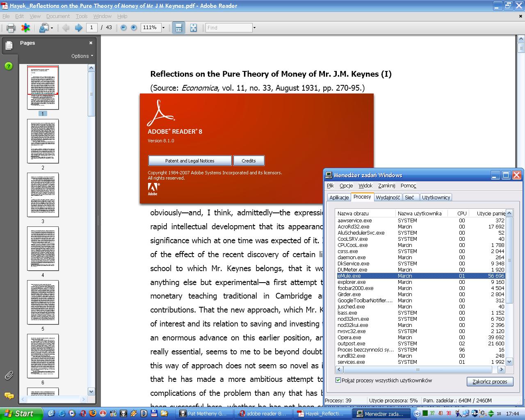This screenshot has height=420, width=525.
Task: Click the green help question mark icon
Action: point(9,66)
